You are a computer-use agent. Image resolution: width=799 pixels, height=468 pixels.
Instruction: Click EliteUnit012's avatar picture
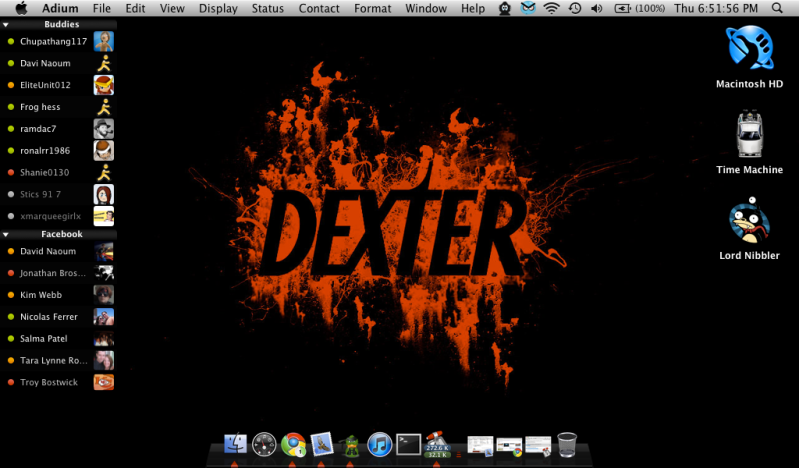pyautogui.click(x=103, y=85)
